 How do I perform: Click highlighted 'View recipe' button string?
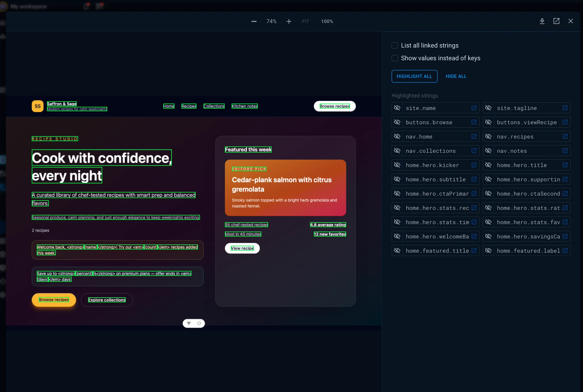[242, 248]
